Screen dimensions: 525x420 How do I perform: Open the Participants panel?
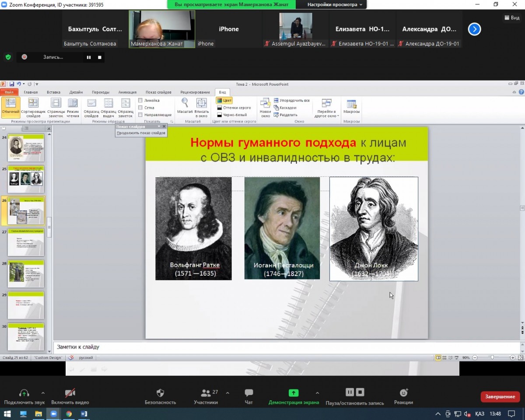(206, 393)
